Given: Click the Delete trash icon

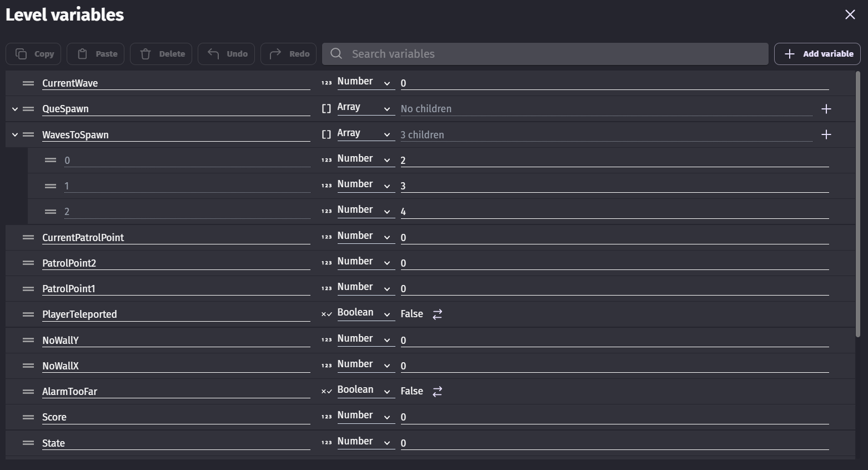Looking at the screenshot, I should click(x=145, y=54).
